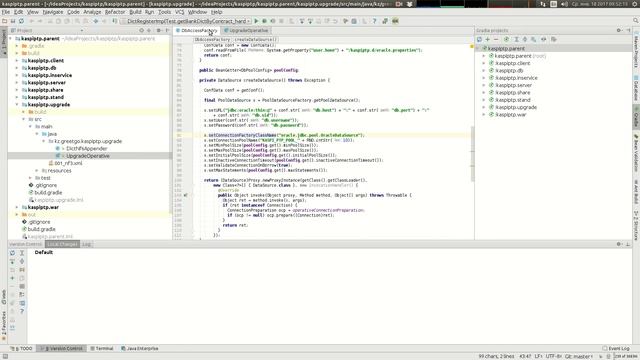Screen dimensions: 640x360
Task: Collapse all icon in Gradle projects toolbar
Action: [525, 40]
